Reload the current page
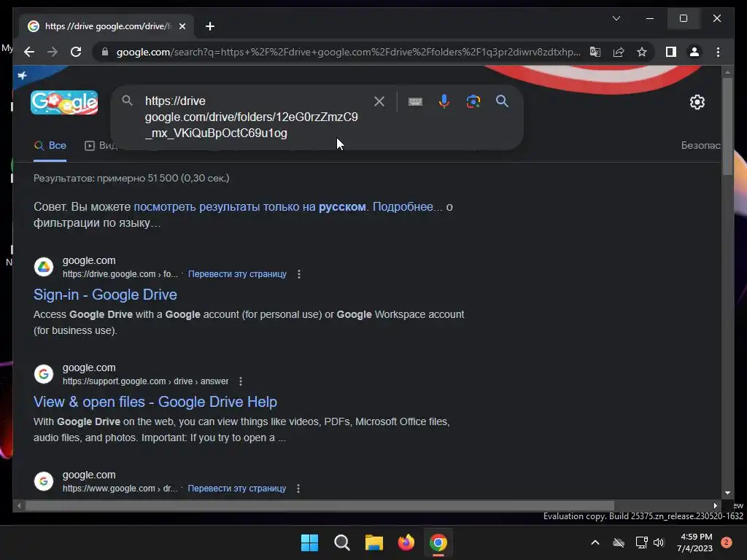Image resolution: width=747 pixels, height=560 pixels. [x=76, y=52]
